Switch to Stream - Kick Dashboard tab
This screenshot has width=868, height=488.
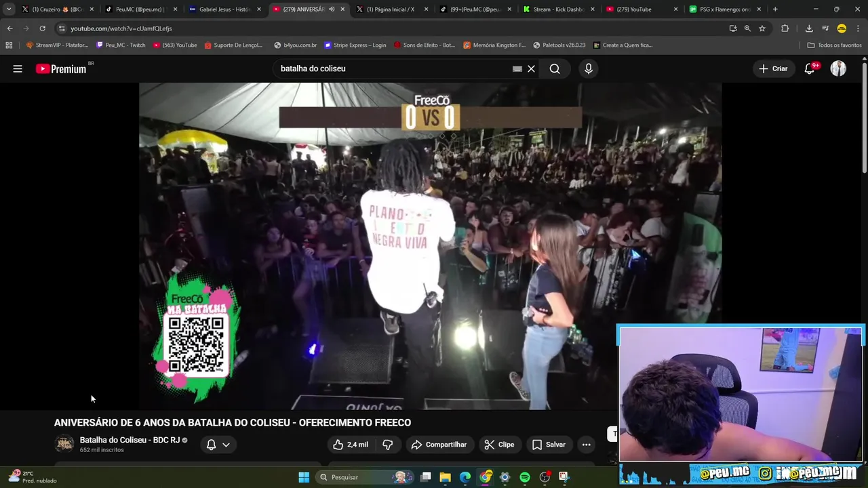(x=558, y=9)
